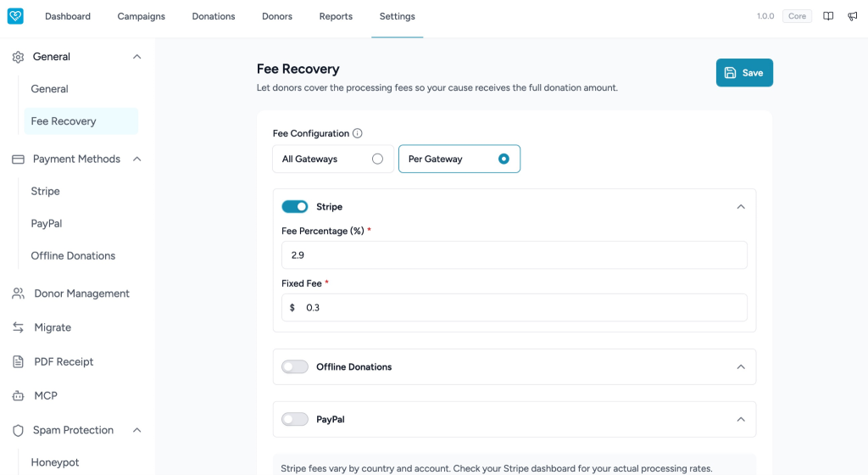Open PayPal payment method settings
This screenshot has height=475, width=868.
(x=47, y=224)
